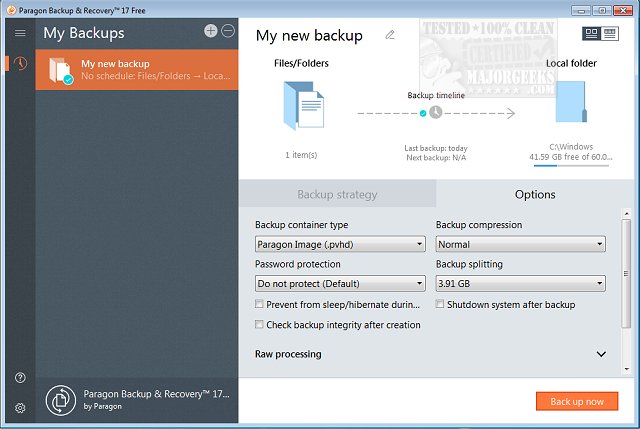
Task: Open the backup history clock icon
Action: coord(20,64)
